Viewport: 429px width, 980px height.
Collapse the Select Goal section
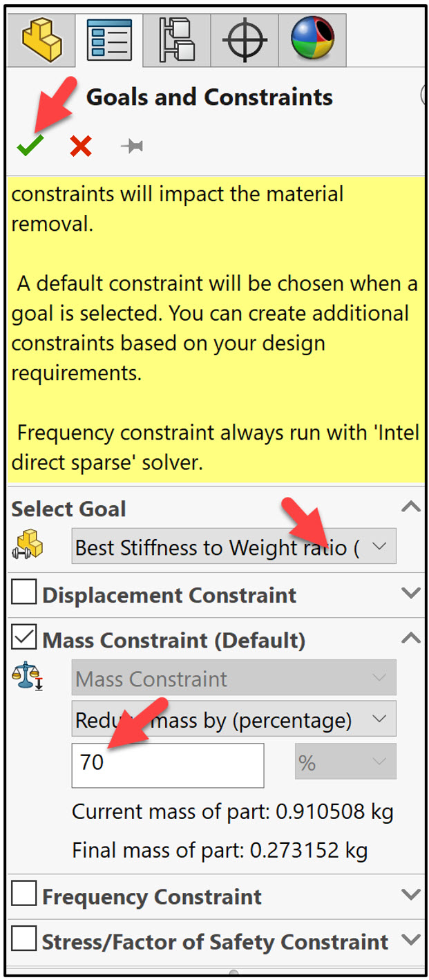point(410,508)
